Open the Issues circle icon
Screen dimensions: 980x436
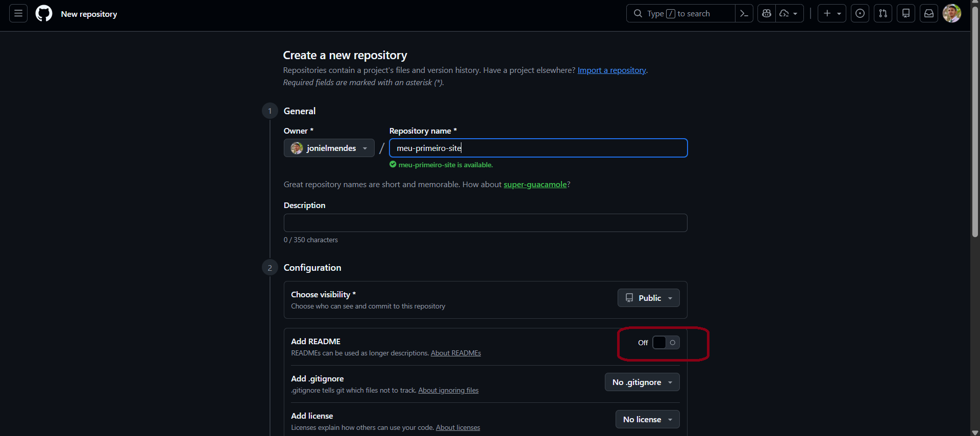pyautogui.click(x=860, y=14)
